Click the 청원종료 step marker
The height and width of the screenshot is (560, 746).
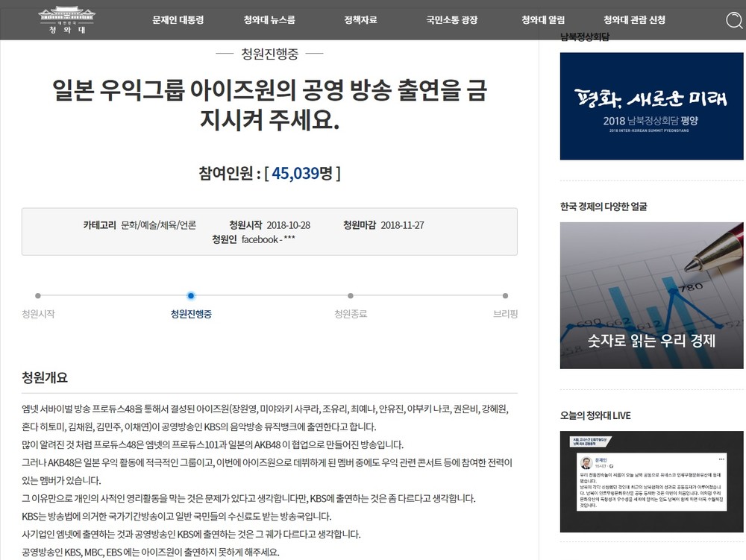(x=349, y=295)
